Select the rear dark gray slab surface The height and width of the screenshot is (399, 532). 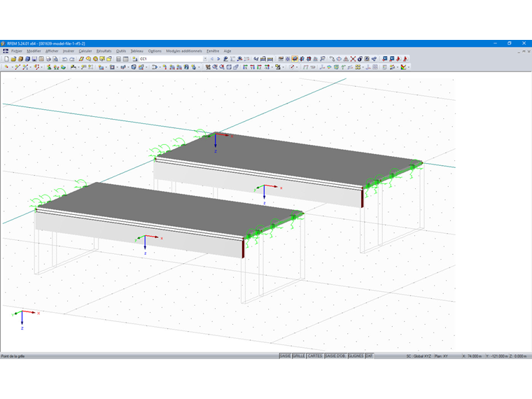pos(288,159)
